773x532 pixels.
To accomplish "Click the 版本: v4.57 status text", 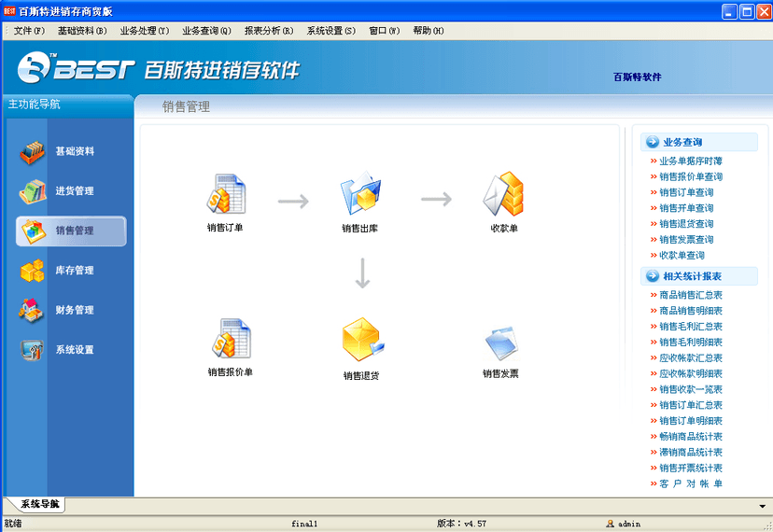I will (461, 524).
